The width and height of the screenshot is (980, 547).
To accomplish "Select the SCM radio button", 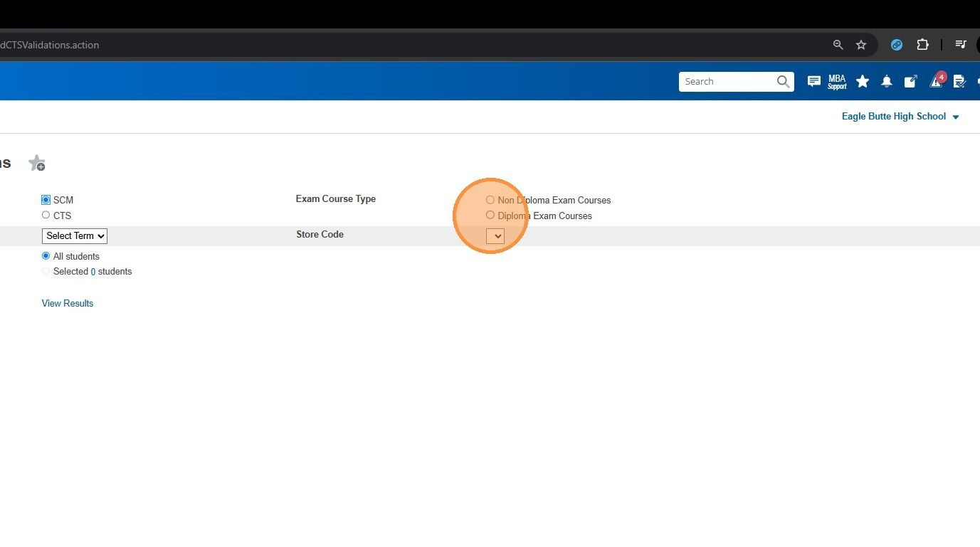I will (x=46, y=201).
